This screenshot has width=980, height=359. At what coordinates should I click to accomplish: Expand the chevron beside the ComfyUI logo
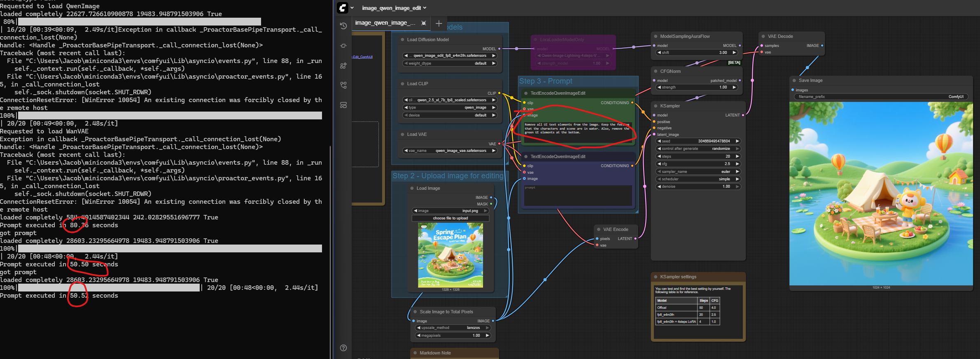click(x=352, y=8)
